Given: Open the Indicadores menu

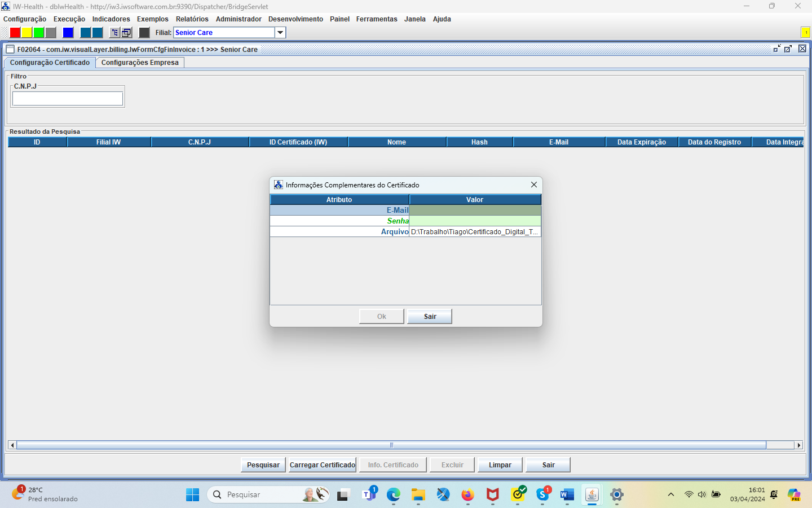Looking at the screenshot, I should click(x=111, y=19).
